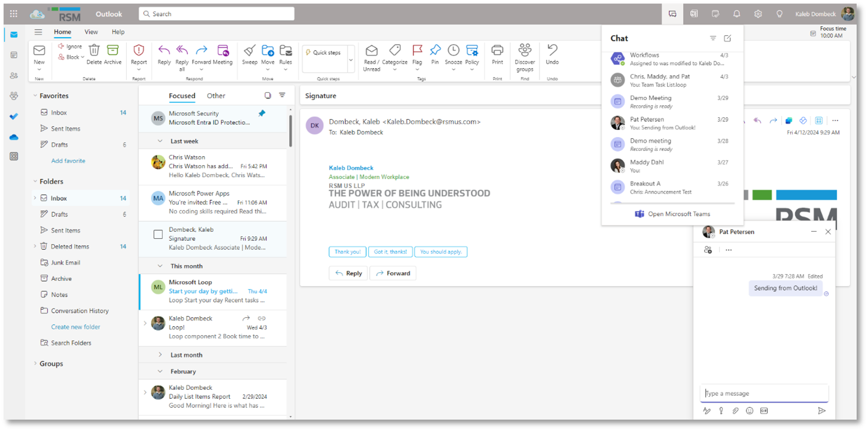Click the 'Thank you!' suggested reply
The width and height of the screenshot is (868, 431).
click(346, 252)
